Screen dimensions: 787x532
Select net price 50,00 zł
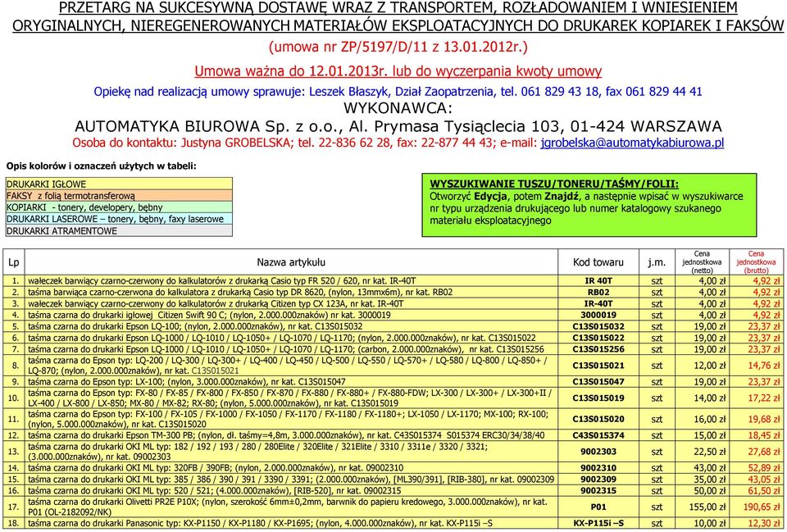coord(701,491)
